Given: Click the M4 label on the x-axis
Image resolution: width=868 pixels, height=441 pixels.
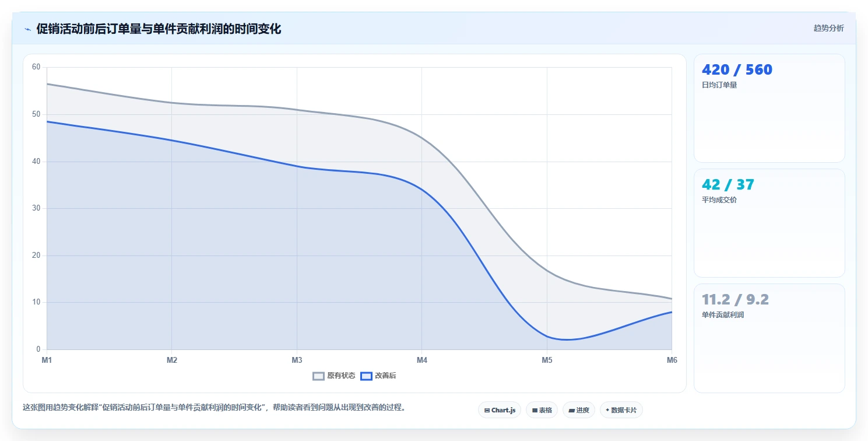Looking at the screenshot, I should [422, 360].
